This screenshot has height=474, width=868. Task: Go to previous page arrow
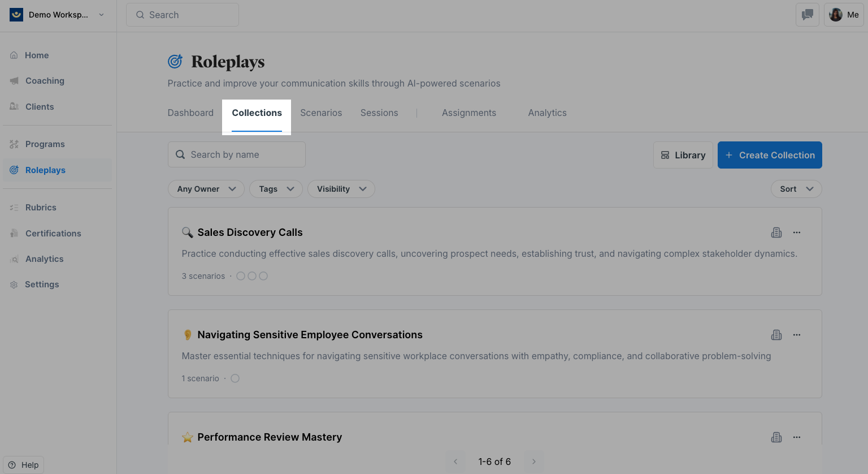click(455, 462)
